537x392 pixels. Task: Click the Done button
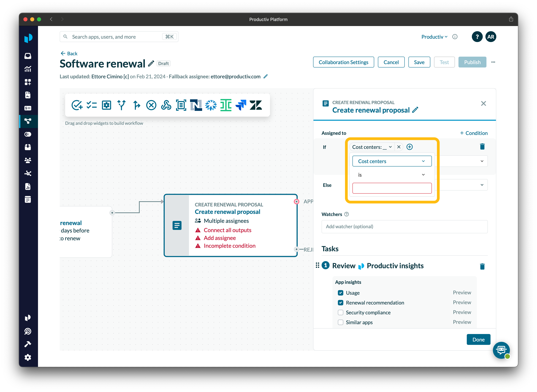point(478,340)
